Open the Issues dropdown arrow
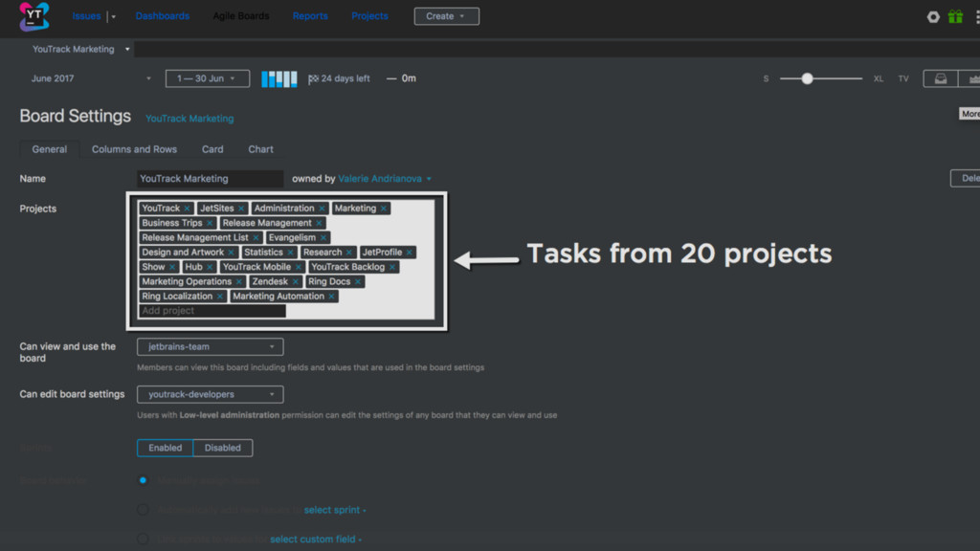Screen dimensions: 980x551 [113, 17]
